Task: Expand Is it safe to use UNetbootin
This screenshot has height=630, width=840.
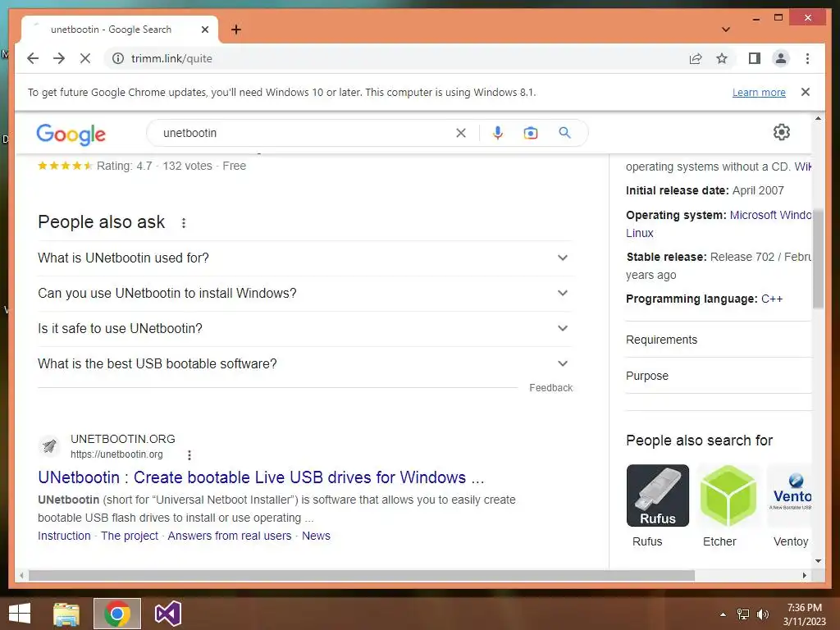Action: coord(304,329)
